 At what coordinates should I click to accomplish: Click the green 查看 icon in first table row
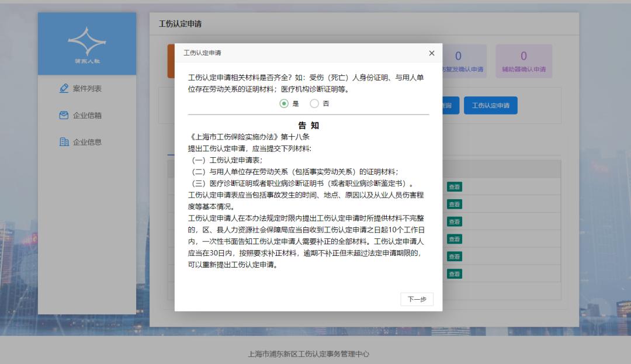[x=456, y=187]
